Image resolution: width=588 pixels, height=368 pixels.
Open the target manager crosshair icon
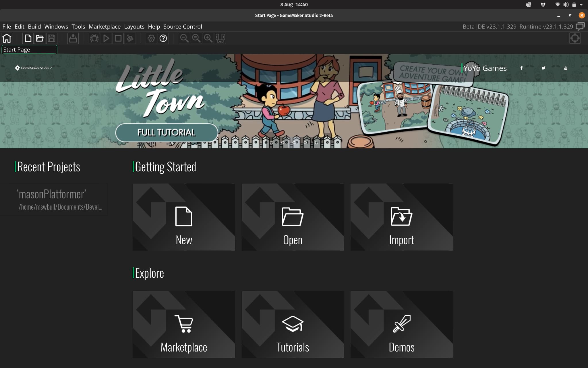[x=575, y=38]
